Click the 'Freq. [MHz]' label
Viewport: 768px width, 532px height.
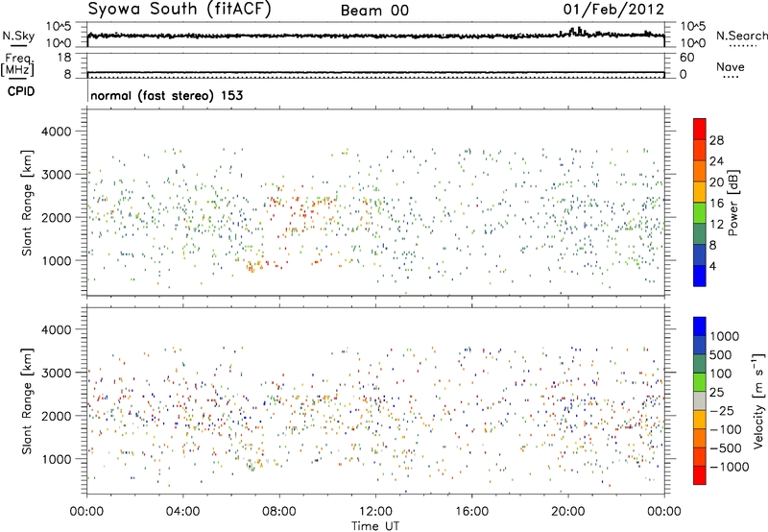click(17, 64)
